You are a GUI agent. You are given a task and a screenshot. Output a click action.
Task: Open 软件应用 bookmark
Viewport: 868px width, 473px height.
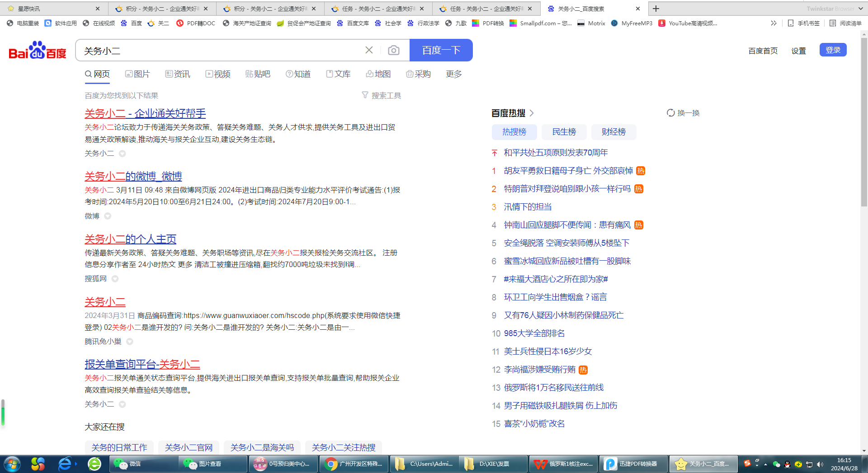[61, 23]
